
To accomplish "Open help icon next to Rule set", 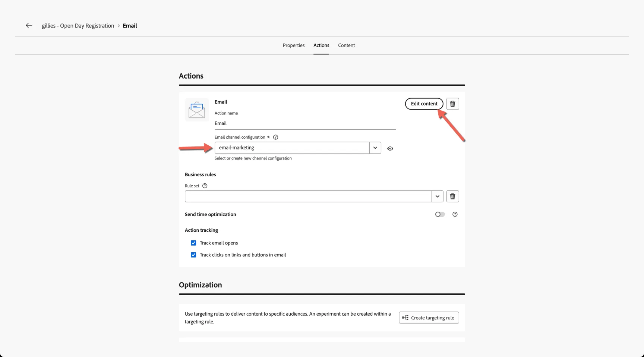I will [205, 186].
